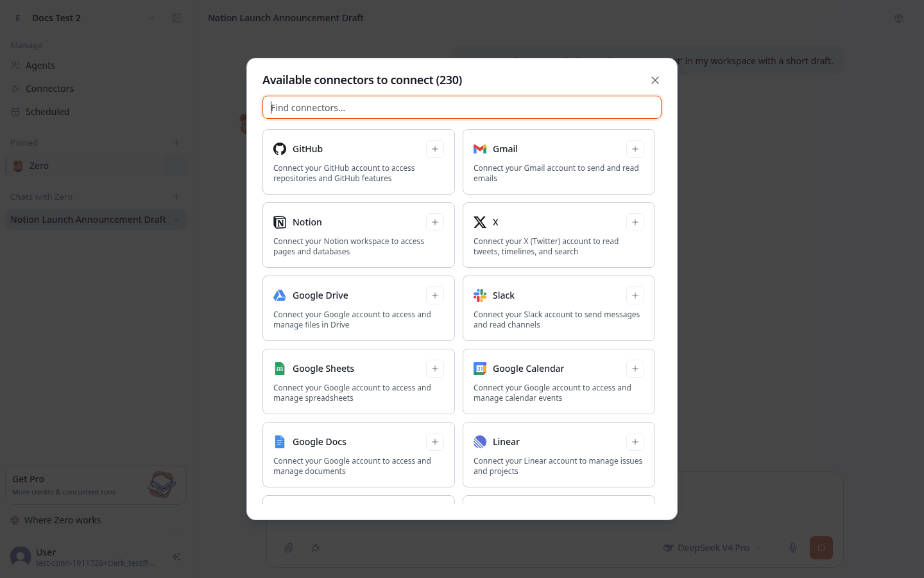Screen dimensions: 924x578
Task: Add the Google Docs connector
Action: point(435,442)
